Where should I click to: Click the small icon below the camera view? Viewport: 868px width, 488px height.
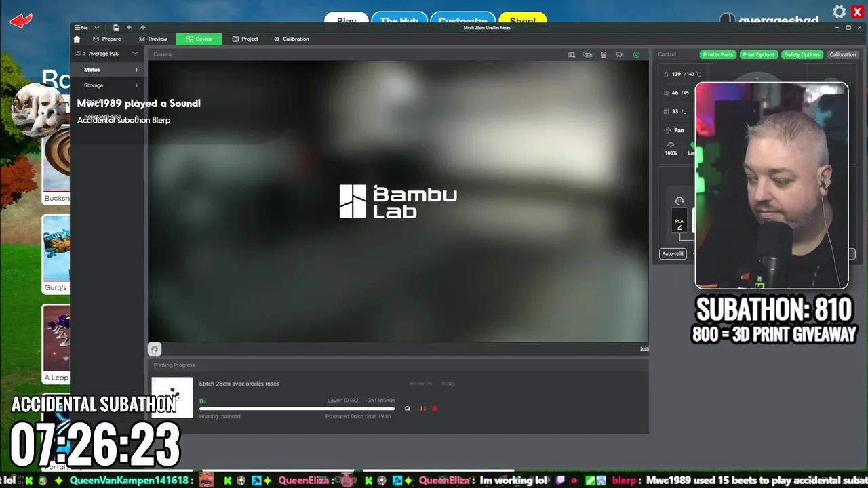click(x=155, y=350)
